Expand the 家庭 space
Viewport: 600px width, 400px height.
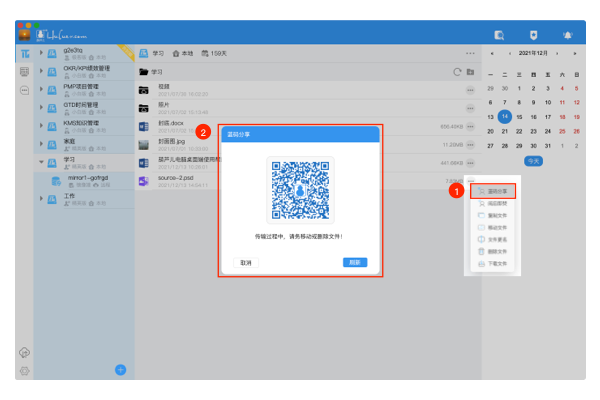[x=41, y=144]
